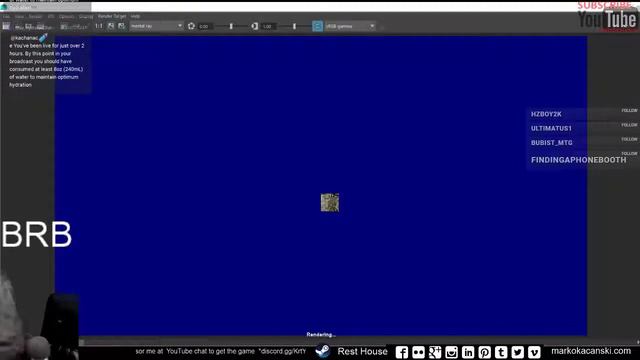
Task: Click the Pinterest icon
Action: coord(484,352)
